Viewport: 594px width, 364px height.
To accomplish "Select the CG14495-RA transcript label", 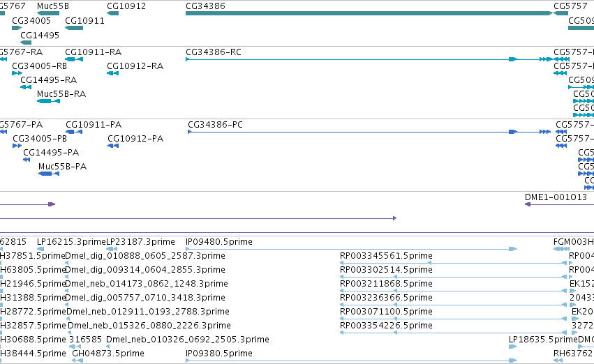I will pyautogui.click(x=48, y=79).
